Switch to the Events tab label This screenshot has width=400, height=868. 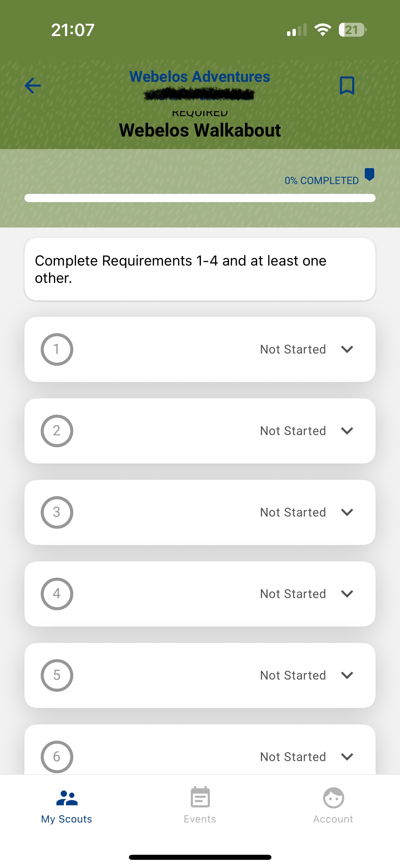pos(200,819)
